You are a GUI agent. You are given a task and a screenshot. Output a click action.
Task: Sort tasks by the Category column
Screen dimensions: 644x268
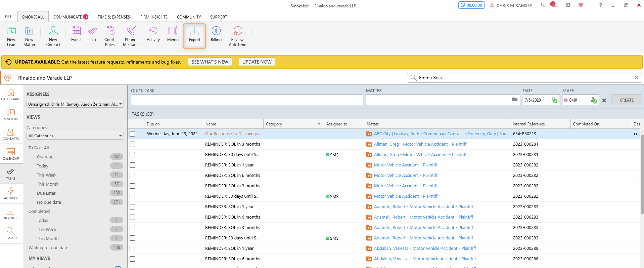pos(293,124)
